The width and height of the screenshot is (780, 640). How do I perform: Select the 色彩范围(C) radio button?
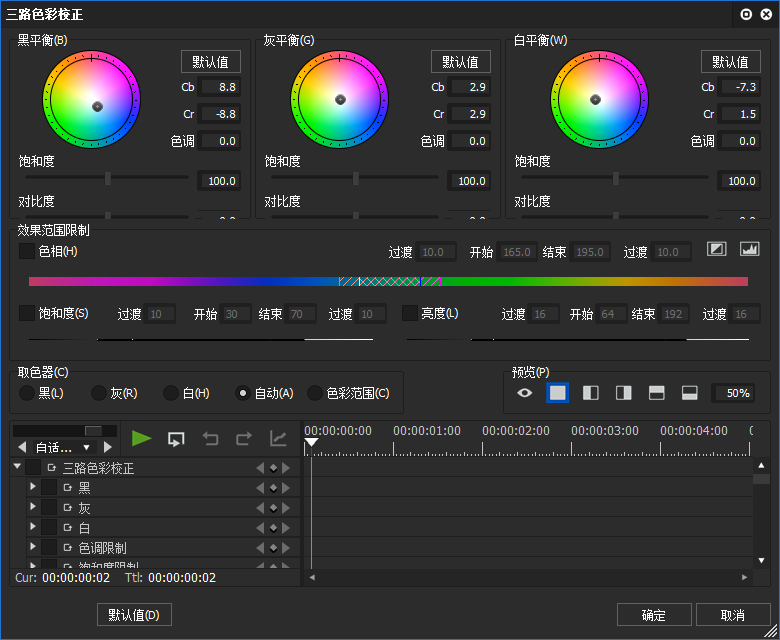click(x=315, y=393)
